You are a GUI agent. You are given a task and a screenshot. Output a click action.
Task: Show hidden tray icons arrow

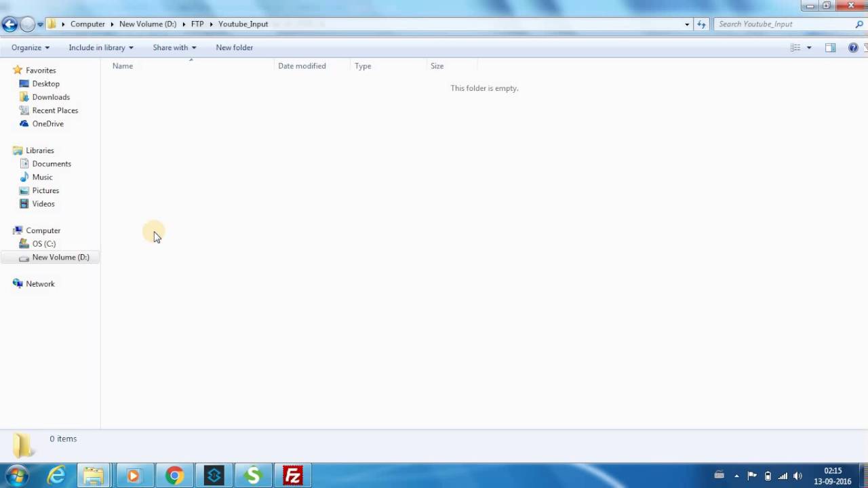(736, 476)
